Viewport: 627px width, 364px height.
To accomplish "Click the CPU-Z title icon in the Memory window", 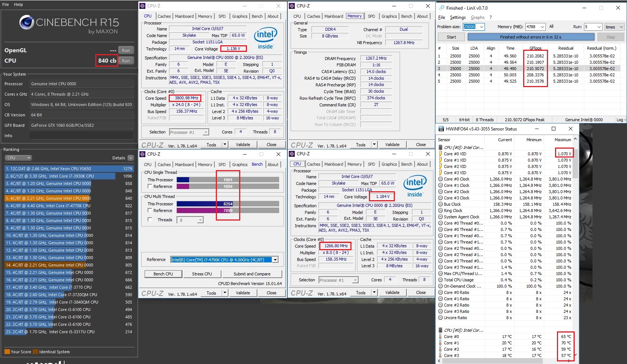I will [292, 6].
